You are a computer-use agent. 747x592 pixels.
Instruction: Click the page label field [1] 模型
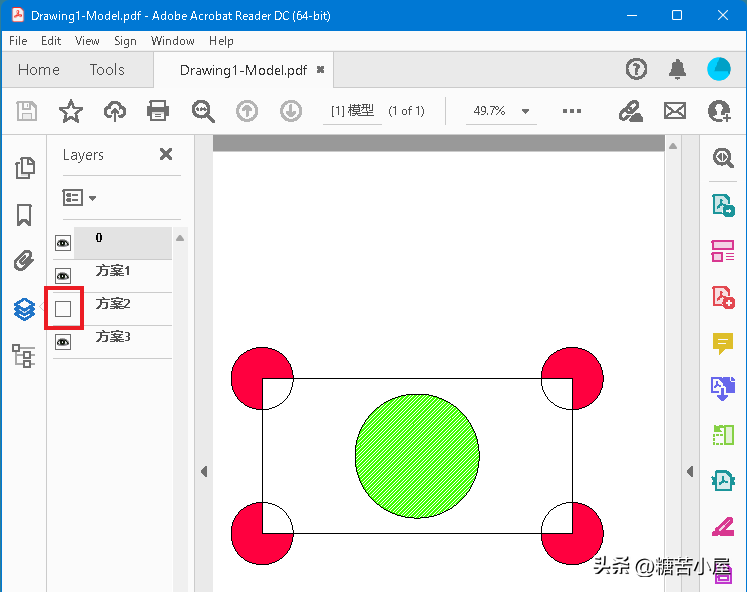point(352,111)
